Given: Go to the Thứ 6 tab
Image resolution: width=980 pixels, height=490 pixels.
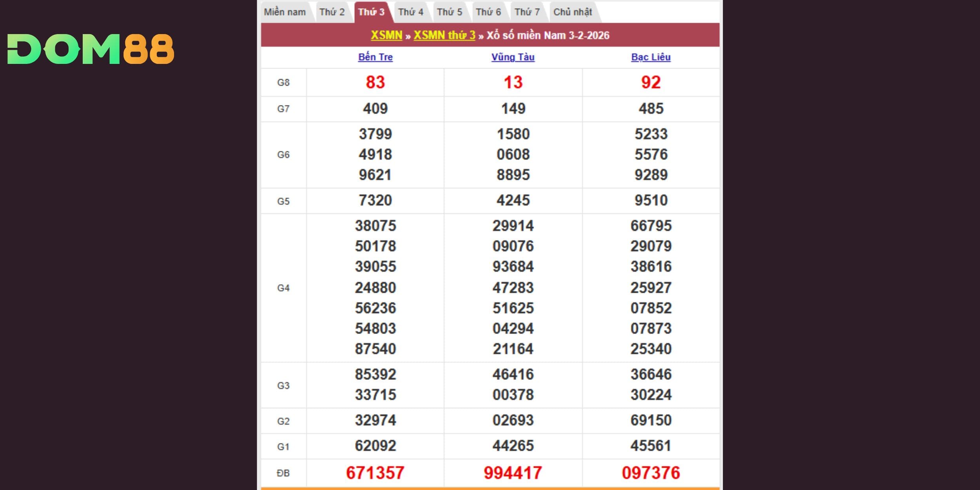Looking at the screenshot, I should (488, 12).
